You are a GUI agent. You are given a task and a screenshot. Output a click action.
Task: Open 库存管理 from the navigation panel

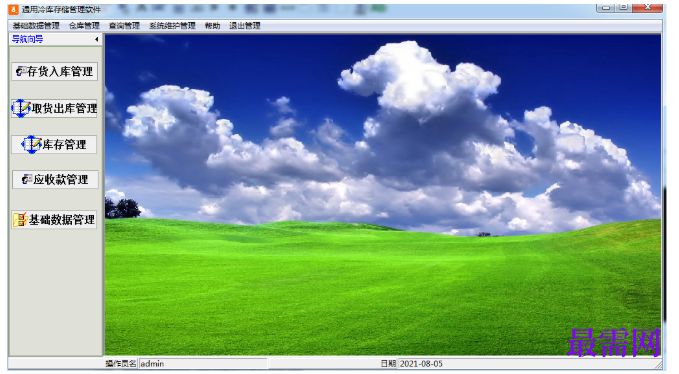[55, 145]
